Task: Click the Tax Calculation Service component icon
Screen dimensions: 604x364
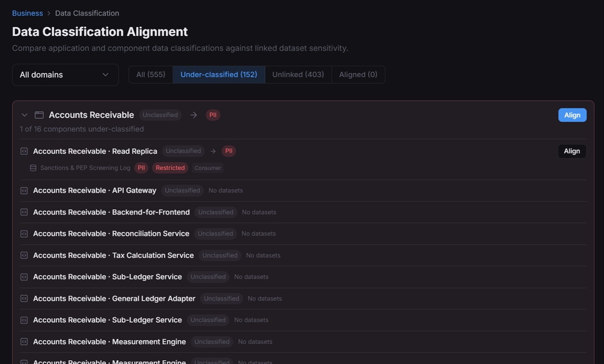Action: tap(24, 255)
